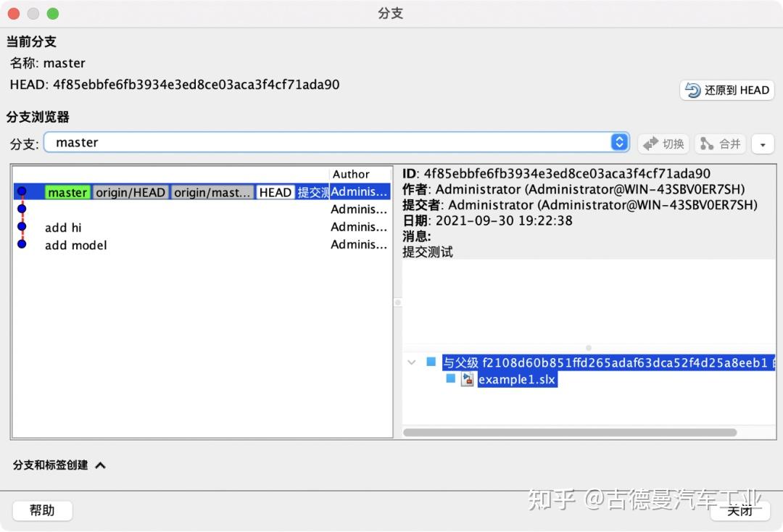Viewport: 783px width, 532px height.
Task: Collapse the 分支和标签创建 section
Action: point(101,467)
